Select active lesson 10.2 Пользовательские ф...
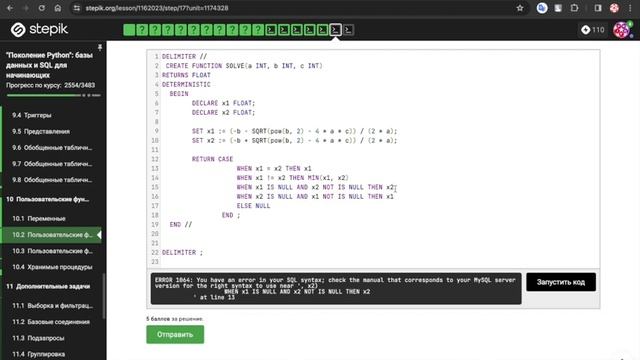 click(51, 235)
